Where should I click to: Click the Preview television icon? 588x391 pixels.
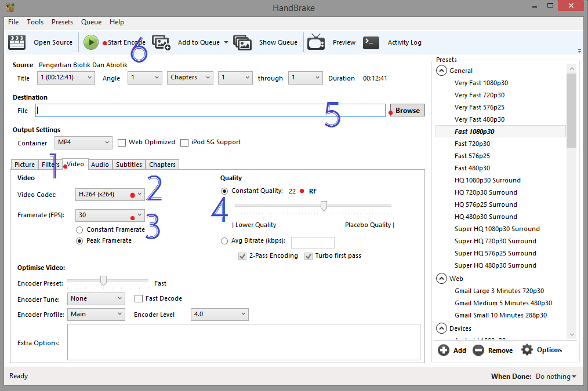click(x=316, y=42)
